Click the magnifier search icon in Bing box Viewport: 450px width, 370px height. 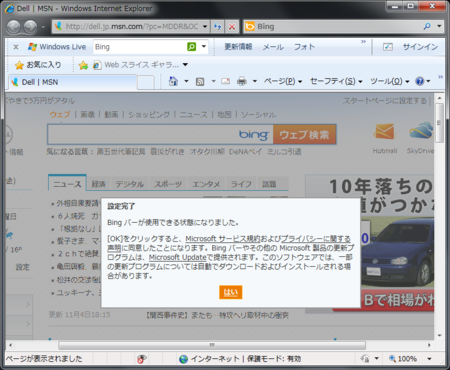pos(427,26)
